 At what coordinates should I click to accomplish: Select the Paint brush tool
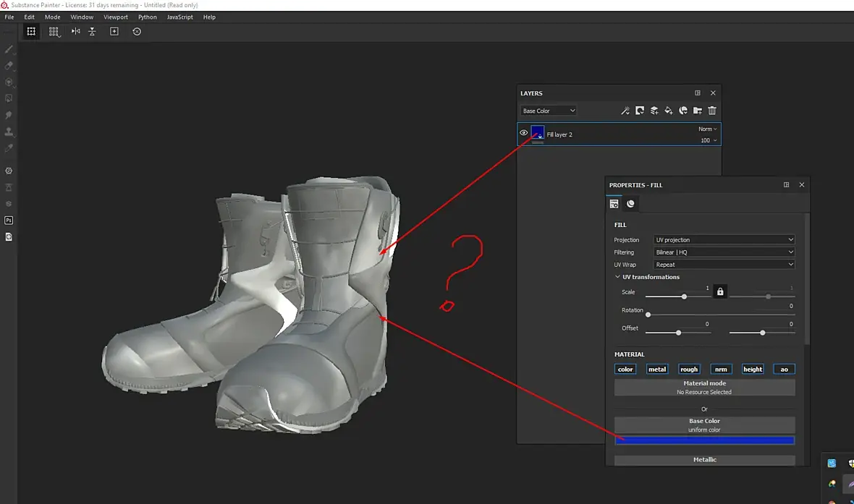(9, 49)
